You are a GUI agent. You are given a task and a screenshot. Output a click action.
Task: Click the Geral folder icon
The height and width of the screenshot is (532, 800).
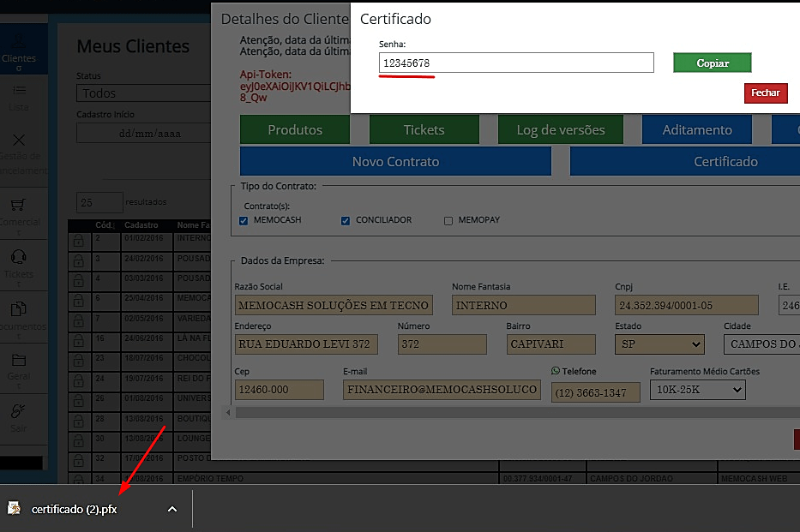click(x=19, y=361)
